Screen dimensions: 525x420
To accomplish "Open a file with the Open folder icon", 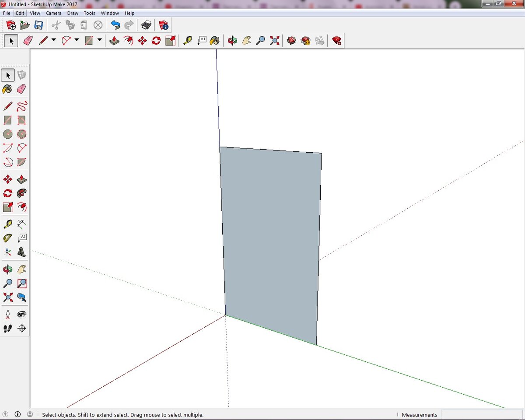I will 25,25.
